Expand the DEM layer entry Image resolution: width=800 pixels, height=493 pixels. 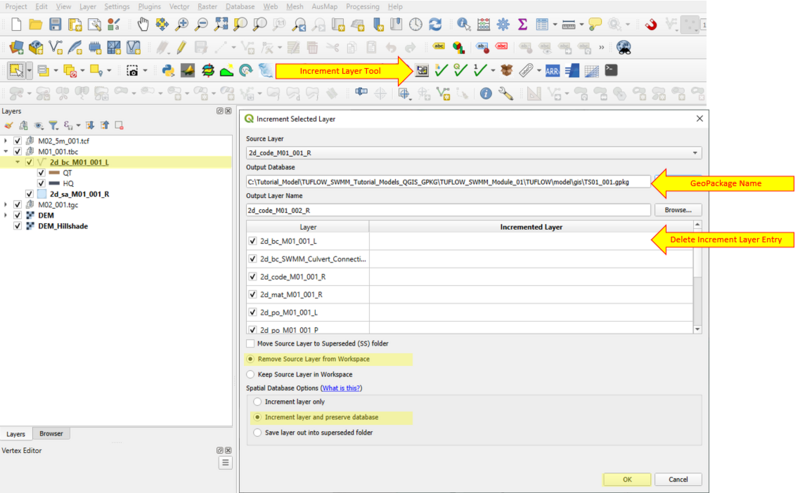[x=6, y=215]
